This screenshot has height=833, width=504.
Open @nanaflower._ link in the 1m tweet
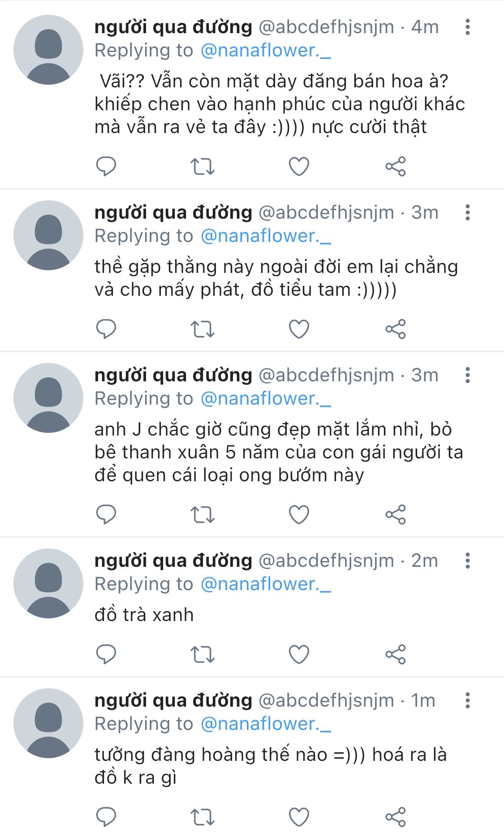[x=266, y=724]
